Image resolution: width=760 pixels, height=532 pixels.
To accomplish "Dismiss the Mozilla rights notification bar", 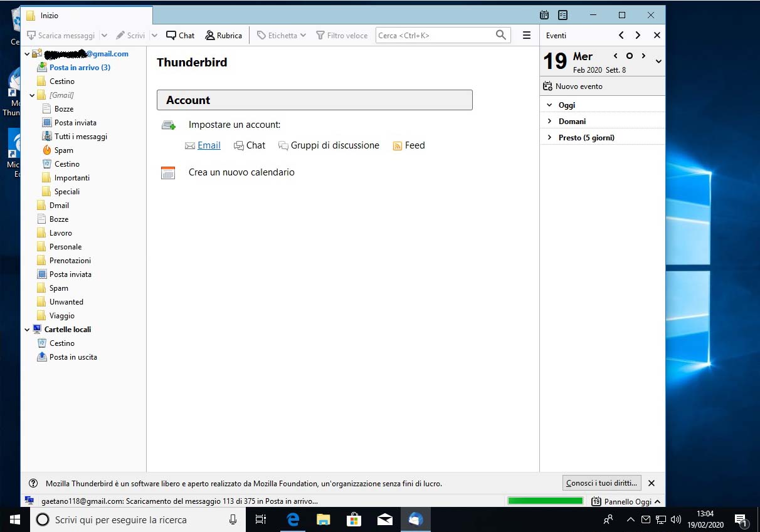I will pos(652,483).
